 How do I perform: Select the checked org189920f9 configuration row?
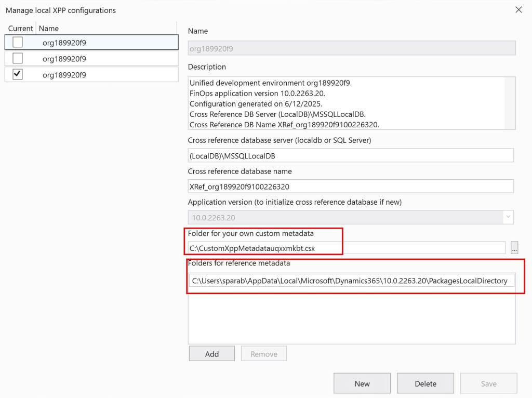64,75
